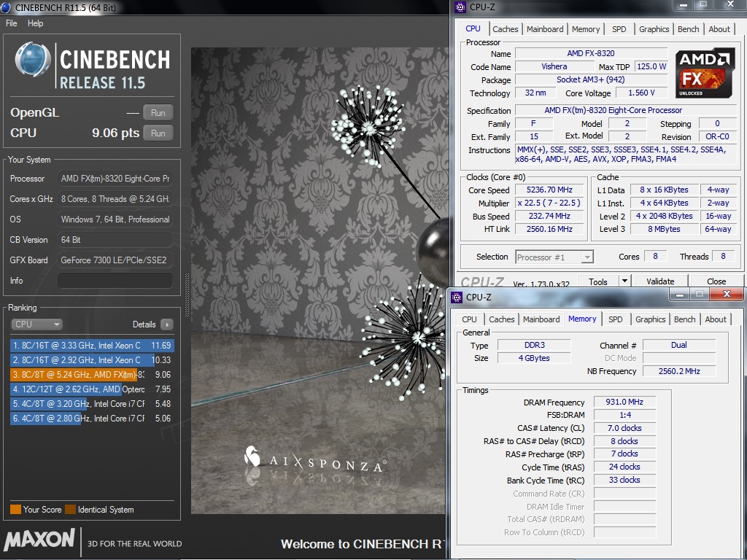Select ranking row 3 AMD FX 5.24 GHz
The width and height of the screenshot is (747, 560).
[91, 375]
